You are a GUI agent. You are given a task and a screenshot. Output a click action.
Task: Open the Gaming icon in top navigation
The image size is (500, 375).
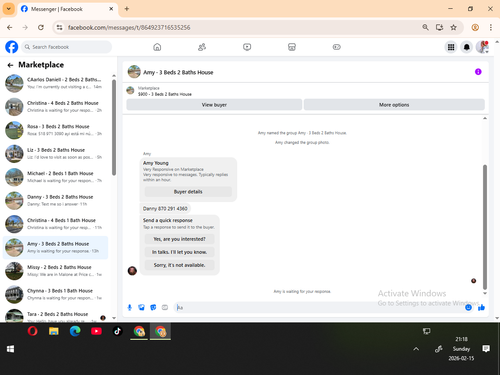[337, 47]
